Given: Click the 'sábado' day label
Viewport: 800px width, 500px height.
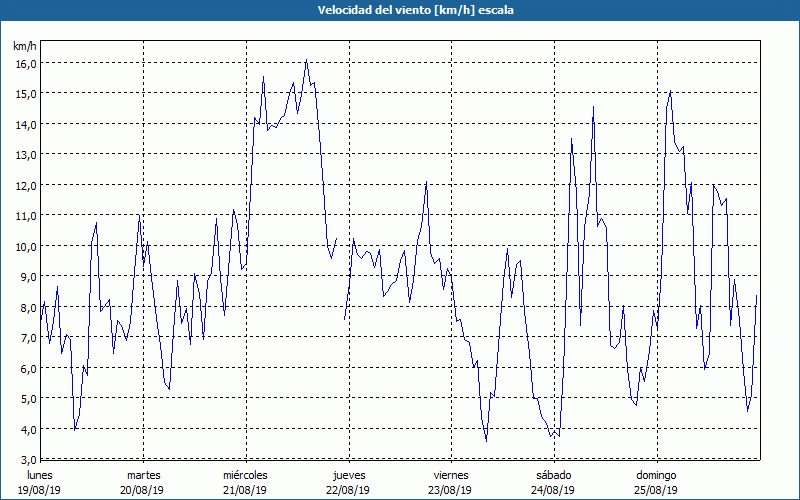Looking at the screenshot, I should pyautogui.click(x=554, y=475).
